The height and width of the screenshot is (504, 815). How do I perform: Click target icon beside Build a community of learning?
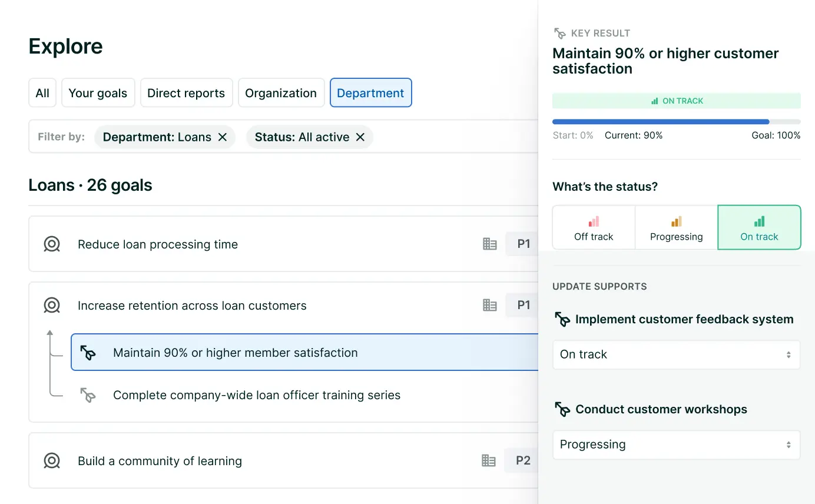pyautogui.click(x=52, y=461)
